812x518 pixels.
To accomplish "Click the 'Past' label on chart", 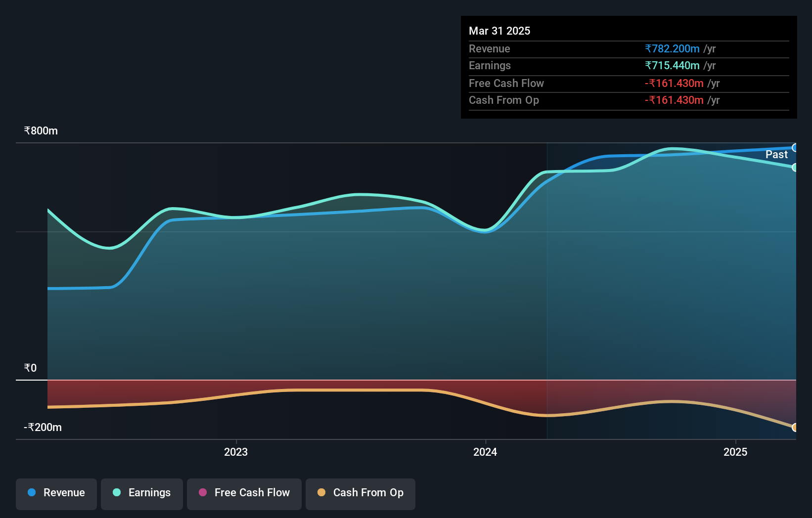I will pyautogui.click(x=776, y=155).
